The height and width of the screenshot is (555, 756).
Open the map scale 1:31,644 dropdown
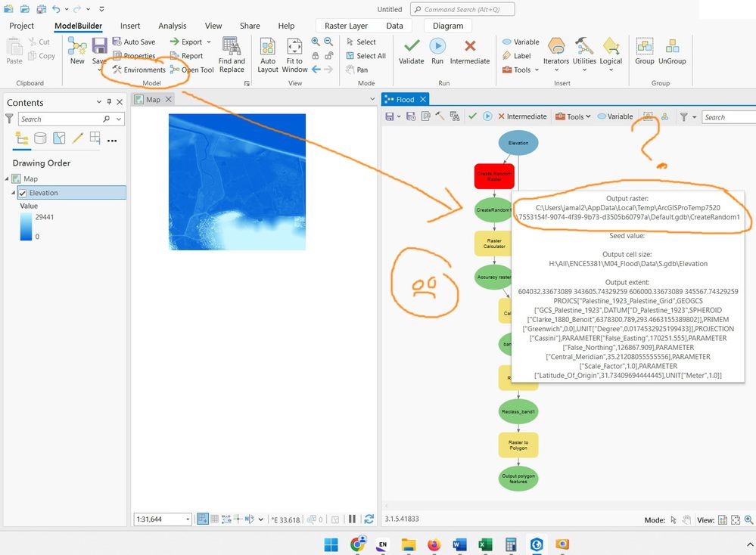pyautogui.click(x=188, y=519)
